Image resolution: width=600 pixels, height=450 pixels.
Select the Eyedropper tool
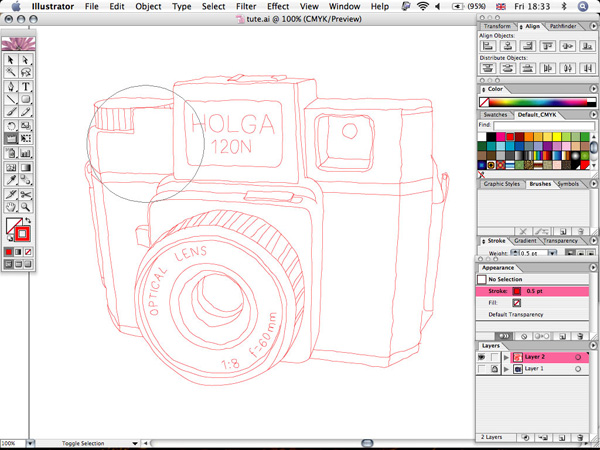pos(11,180)
